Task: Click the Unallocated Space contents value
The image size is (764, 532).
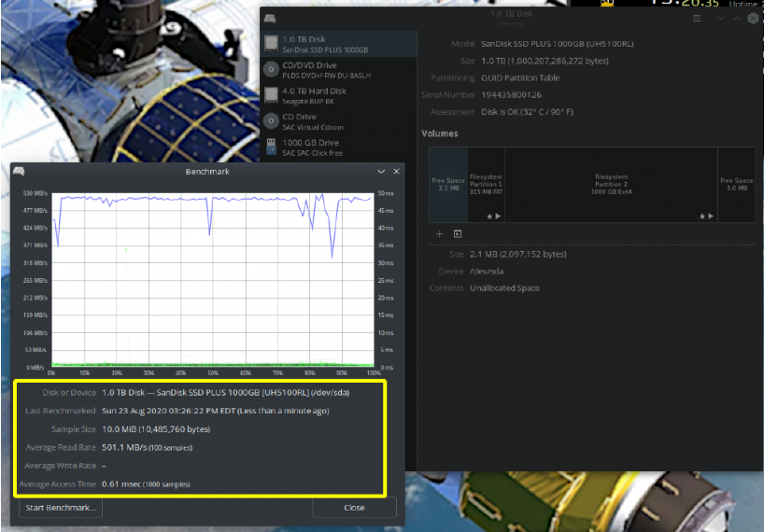Action: [504, 288]
